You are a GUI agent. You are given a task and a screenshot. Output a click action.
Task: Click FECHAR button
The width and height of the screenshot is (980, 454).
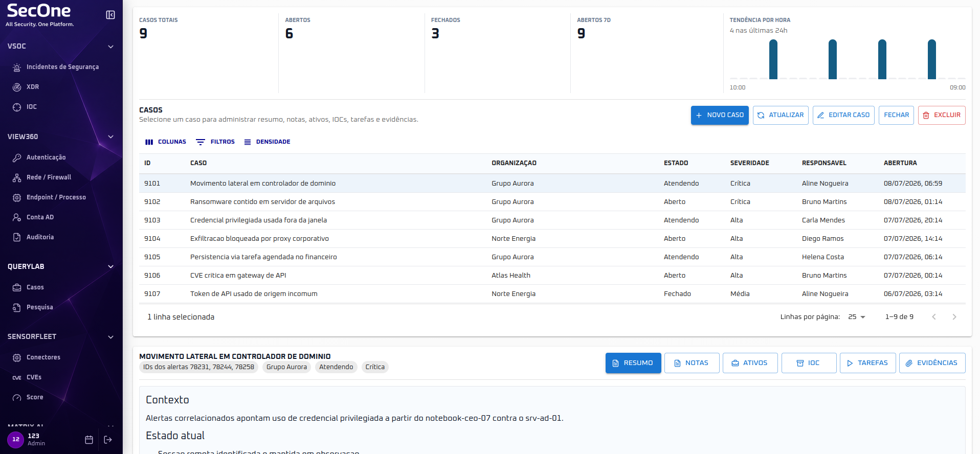click(896, 116)
